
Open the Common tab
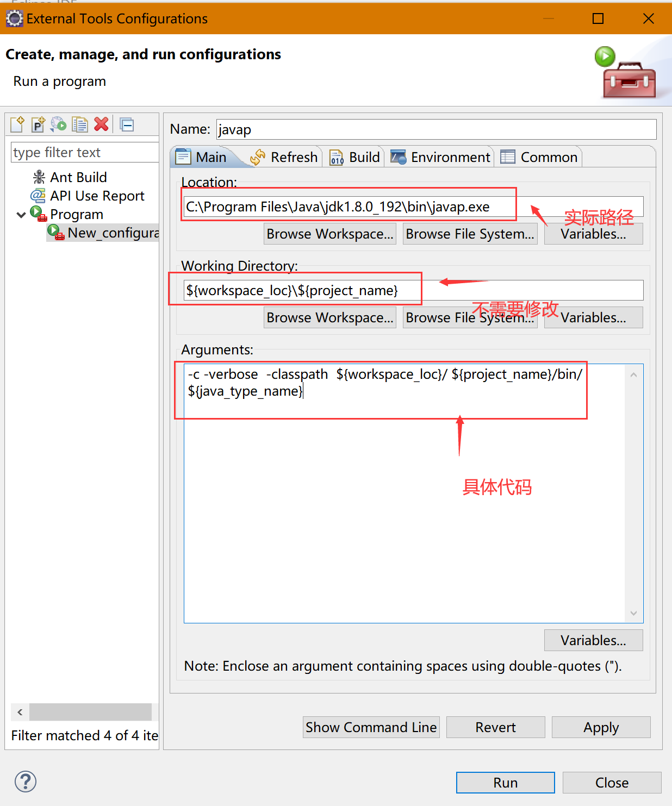click(x=539, y=157)
